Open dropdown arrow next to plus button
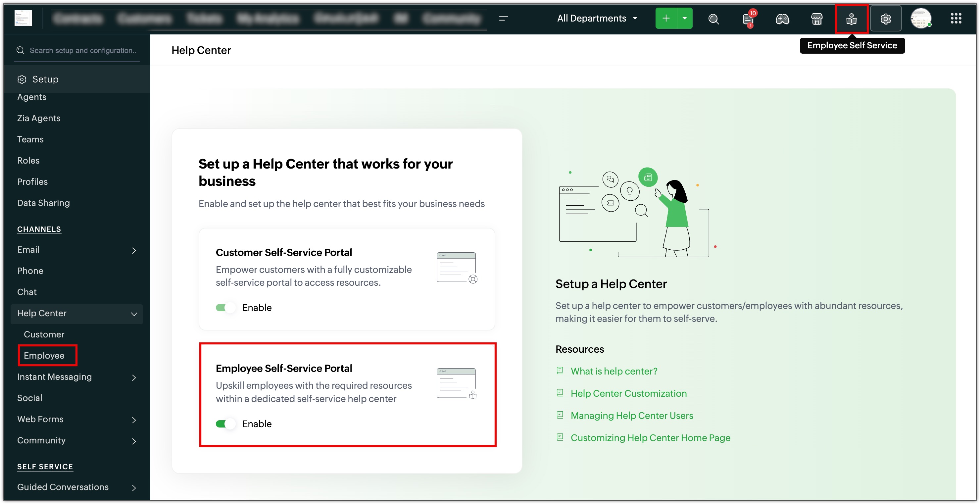Screen dimensions: 980x504 click(684, 18)
